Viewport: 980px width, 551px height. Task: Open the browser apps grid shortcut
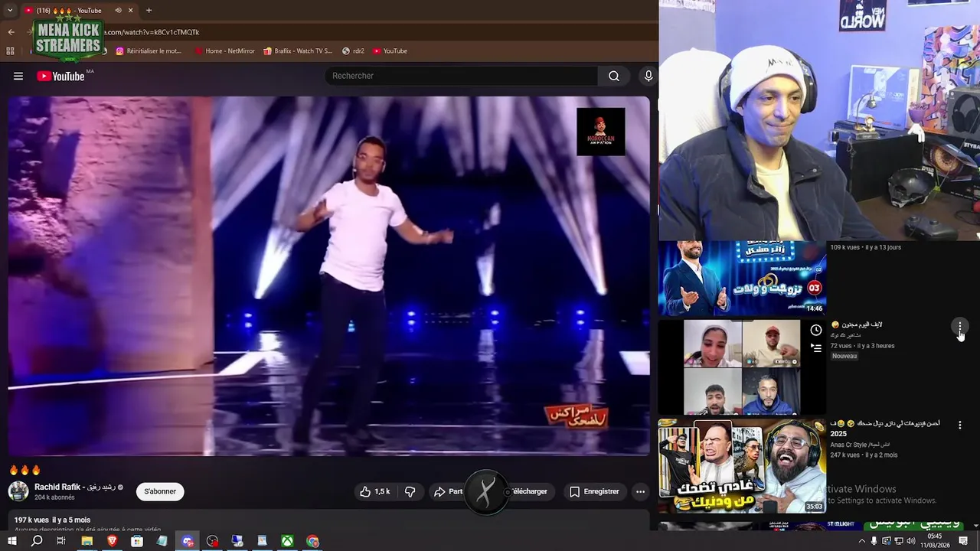[x=10, y=51]
